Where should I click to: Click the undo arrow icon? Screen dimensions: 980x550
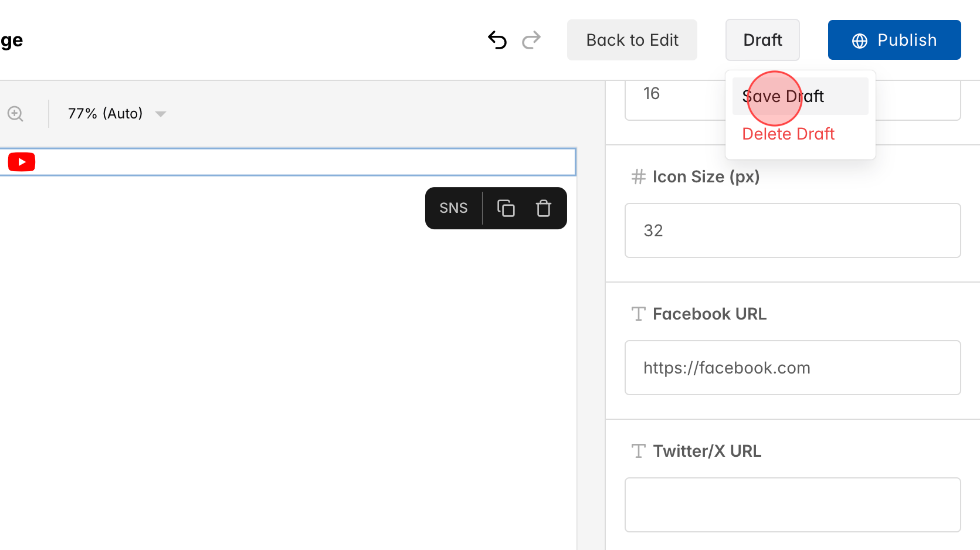pos(497,40)
